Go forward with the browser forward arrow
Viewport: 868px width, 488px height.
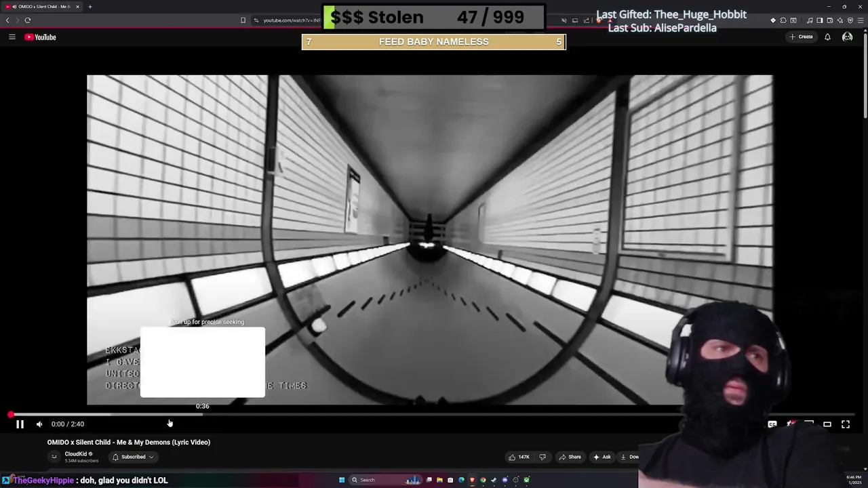coord(17,20)
